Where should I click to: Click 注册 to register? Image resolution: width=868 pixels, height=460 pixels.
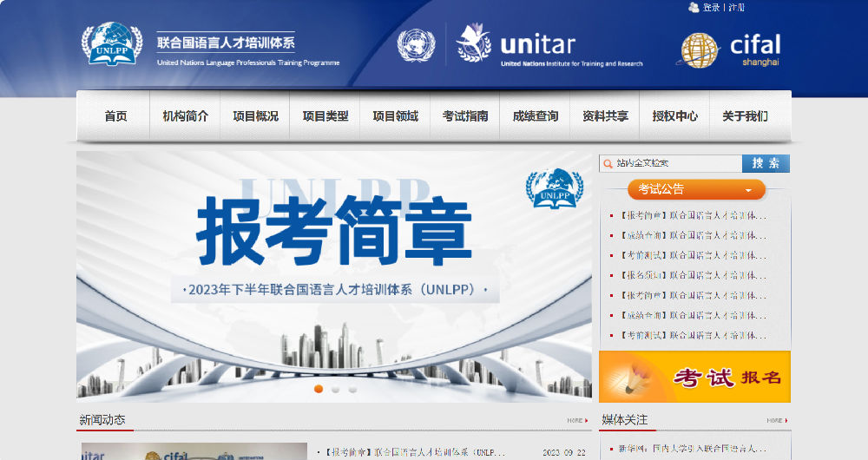tap(736, 7)
